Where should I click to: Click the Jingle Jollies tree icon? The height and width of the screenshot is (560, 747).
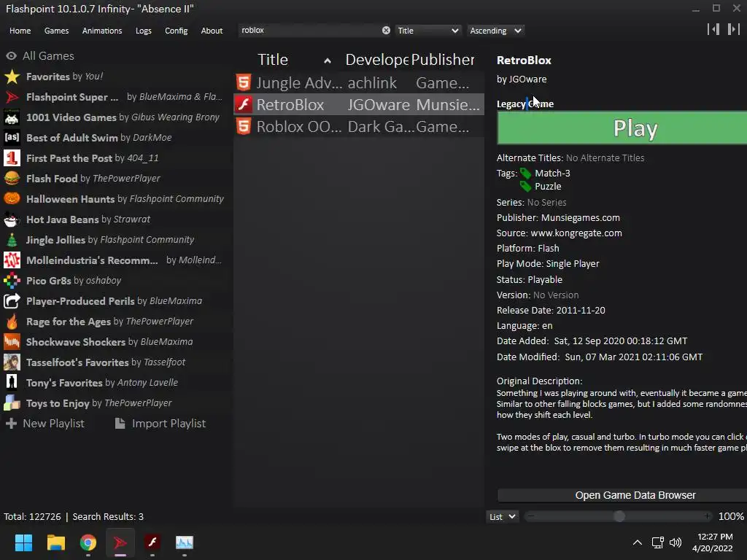click(x=12, y=240)
